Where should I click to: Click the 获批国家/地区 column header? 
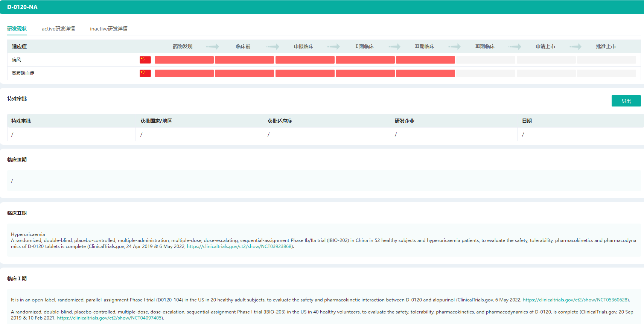[x=156, y=121]
